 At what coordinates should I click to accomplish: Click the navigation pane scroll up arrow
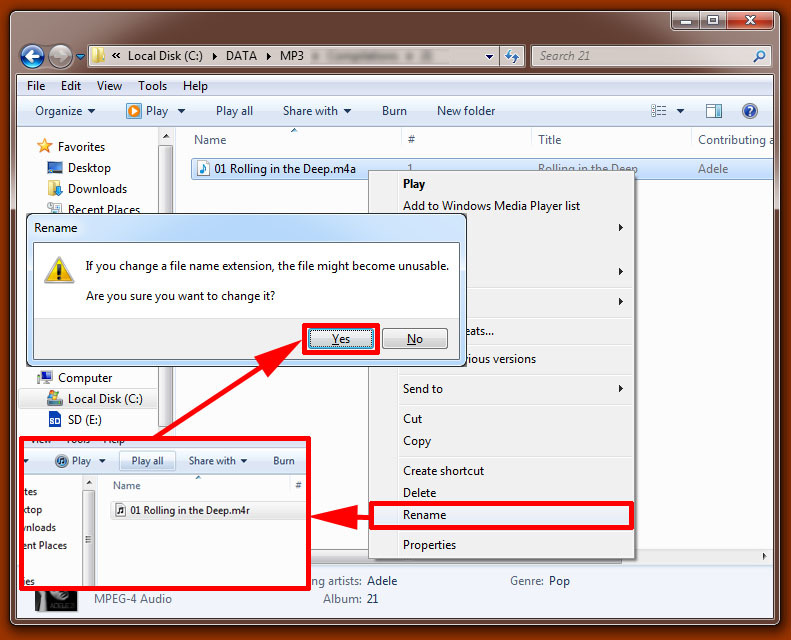click(165, 137)
